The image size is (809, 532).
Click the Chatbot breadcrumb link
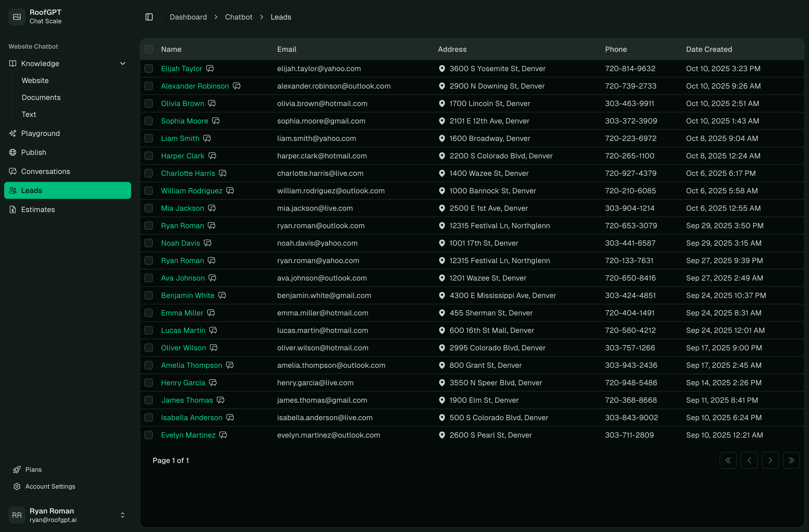[x=238, y=17]
